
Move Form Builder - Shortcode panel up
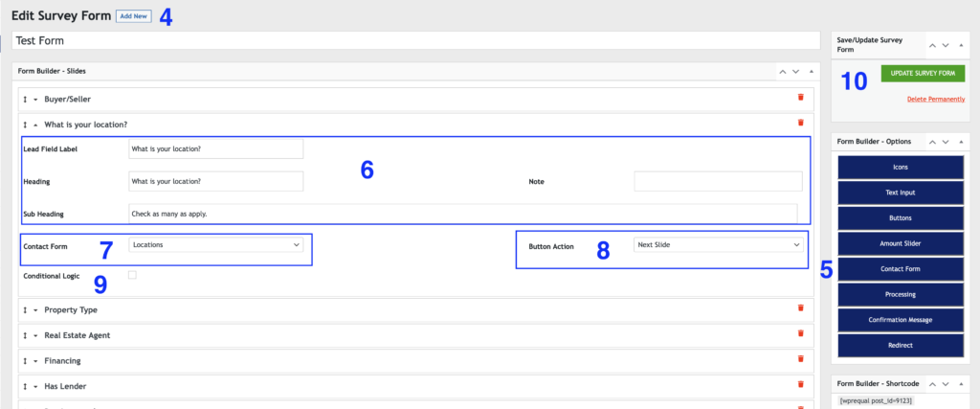[x=932, y=384]
